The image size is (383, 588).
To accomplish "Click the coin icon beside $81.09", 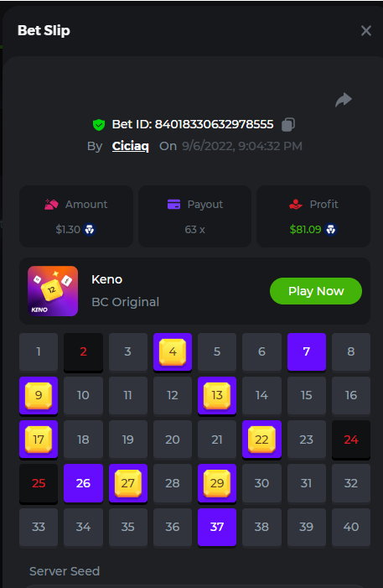I will pos(330,229).
